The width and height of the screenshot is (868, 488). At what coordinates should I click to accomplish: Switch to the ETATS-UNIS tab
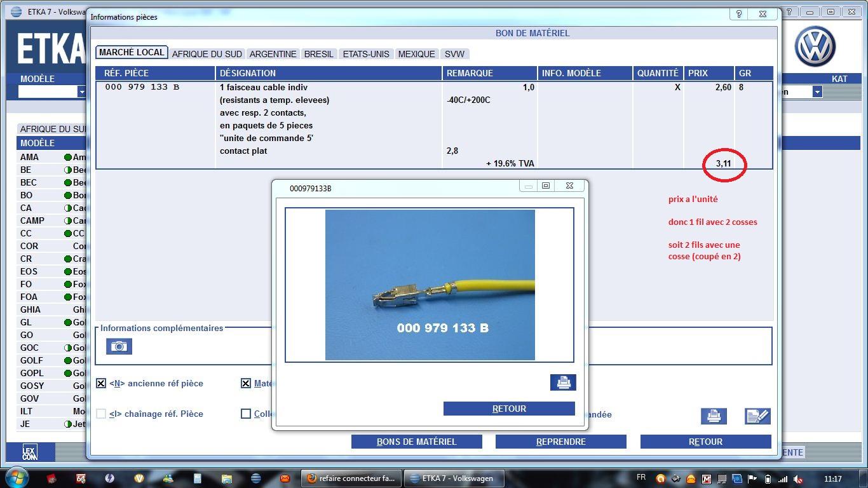pos(366,54)
